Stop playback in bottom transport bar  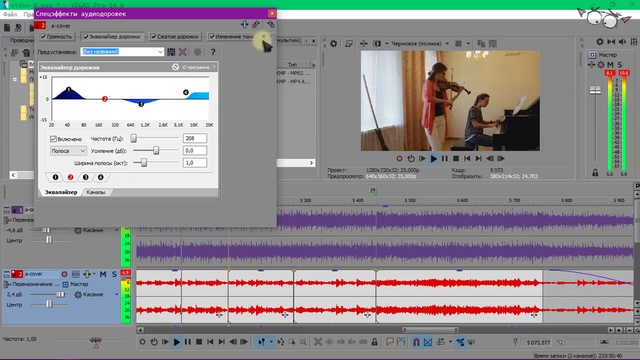pos(199,342)
